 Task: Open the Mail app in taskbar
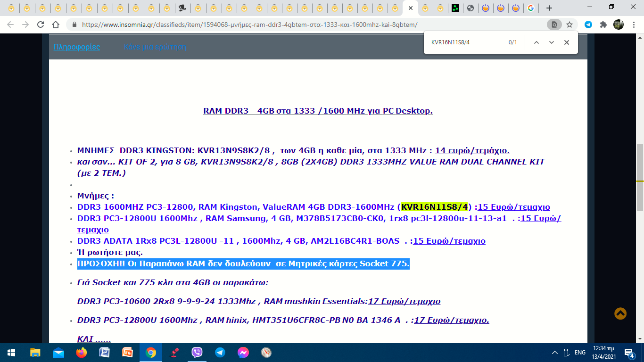[x=58, y=353]
